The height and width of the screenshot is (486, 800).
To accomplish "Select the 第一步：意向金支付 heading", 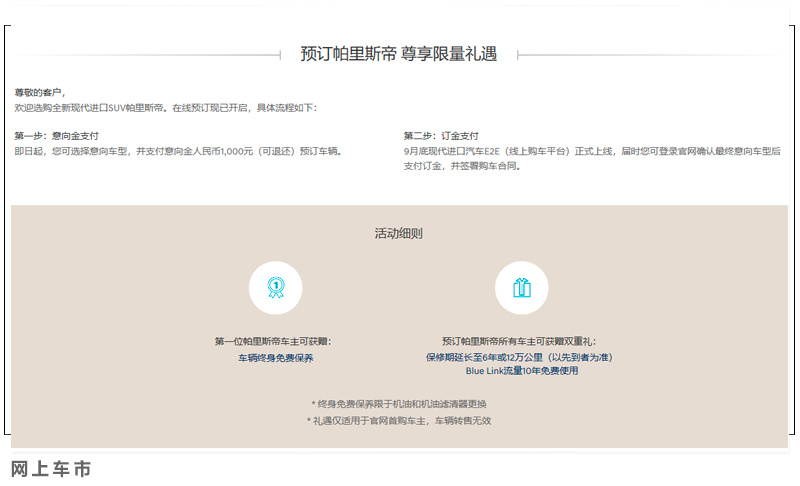I will 57,136.
